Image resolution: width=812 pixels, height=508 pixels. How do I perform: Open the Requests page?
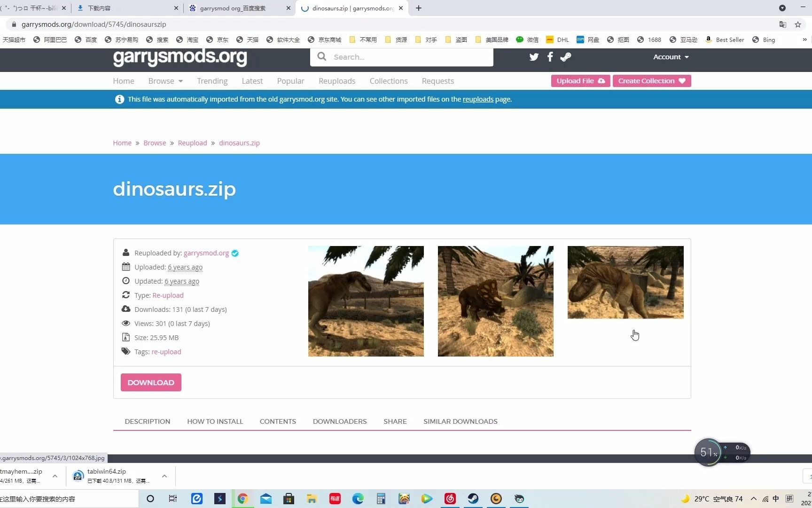click(x=438, y=81)
